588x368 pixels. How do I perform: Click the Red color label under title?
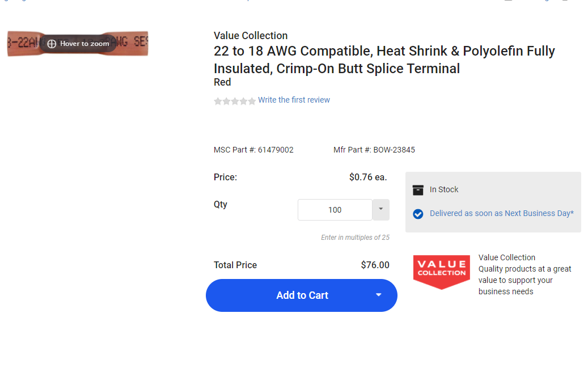pyautogui.click(x=222, y=82)
